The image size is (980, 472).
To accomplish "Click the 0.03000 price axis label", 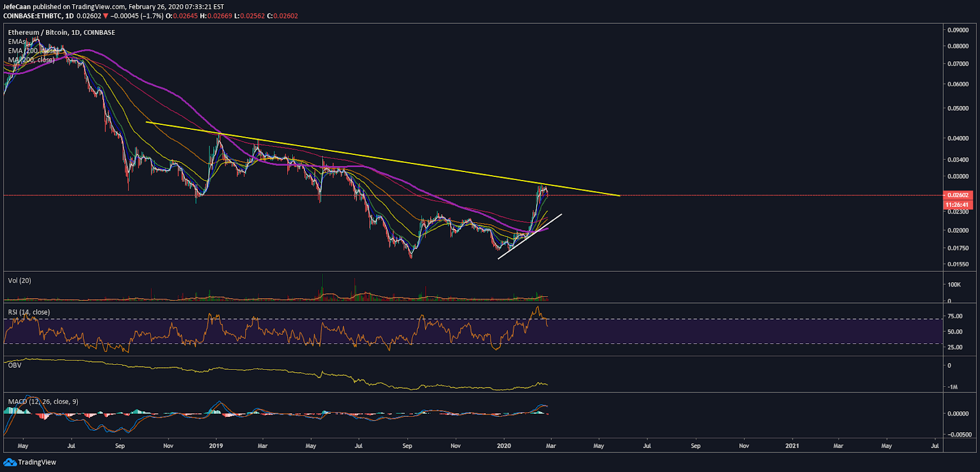I will point(958,176).
